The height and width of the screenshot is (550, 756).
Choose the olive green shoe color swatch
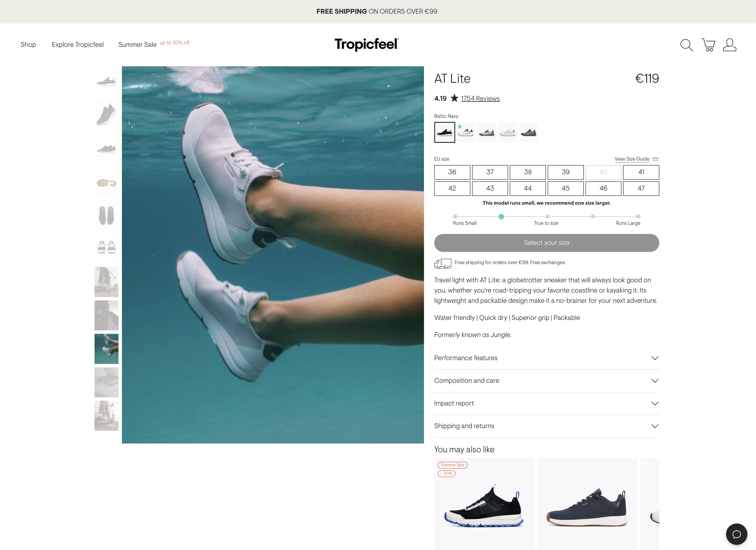pos(528,132)
